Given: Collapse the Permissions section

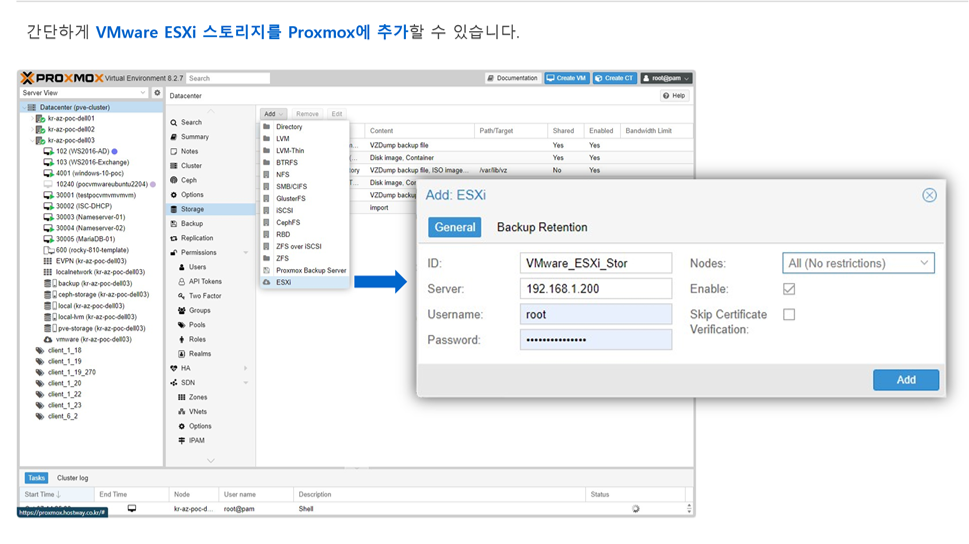Looking at the screenshot, I should (x=246, y=253).
